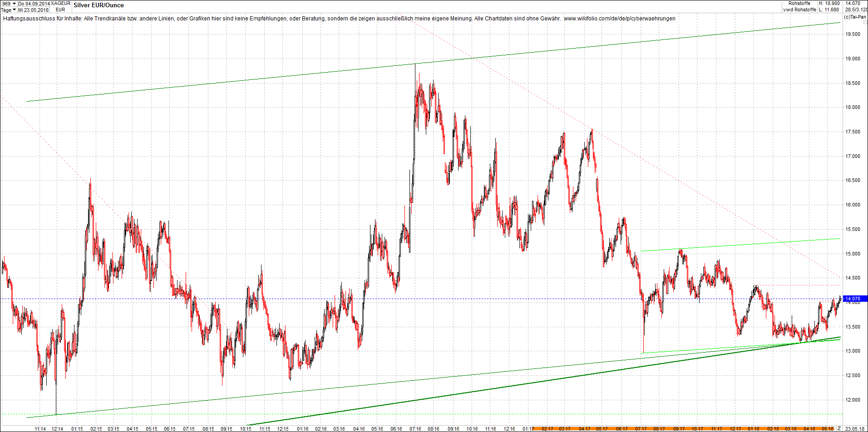Viewport: 868px width, 432px height.
Task: Click the start date Do 04.09.2014
Action: [34, 4]
